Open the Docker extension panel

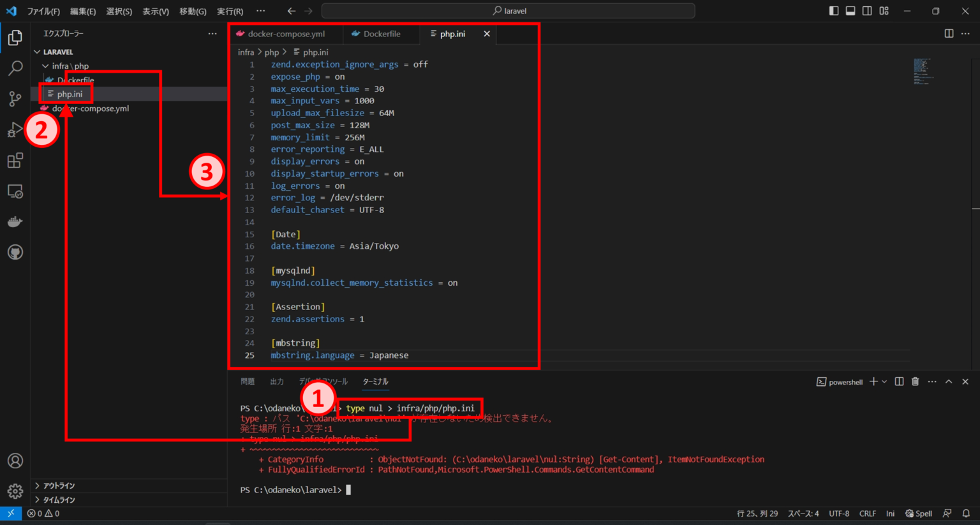pyautogui.click(x=14, y=221)
